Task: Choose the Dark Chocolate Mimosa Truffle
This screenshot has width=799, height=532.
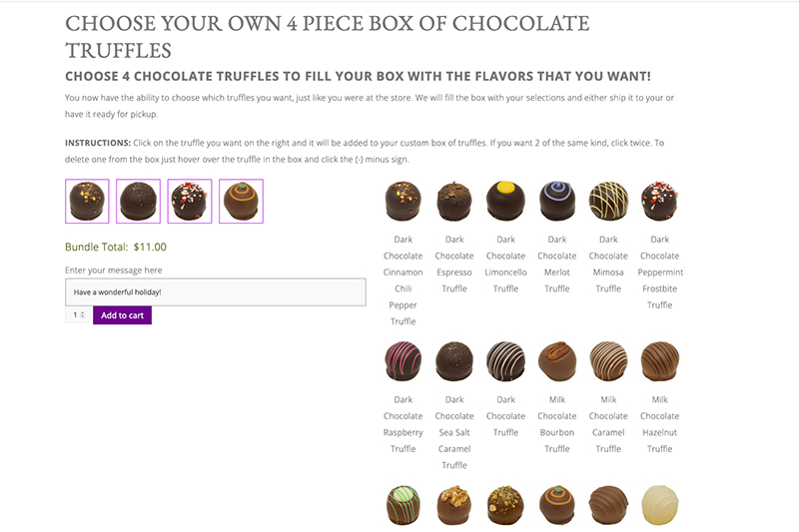Action: pyautogui.click(x=608, y=201)
